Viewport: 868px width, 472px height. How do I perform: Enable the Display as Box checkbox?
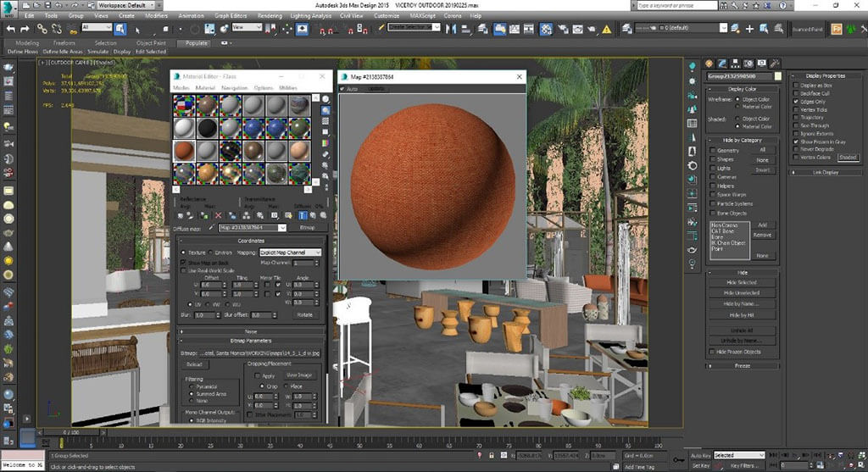coord(795,86)
